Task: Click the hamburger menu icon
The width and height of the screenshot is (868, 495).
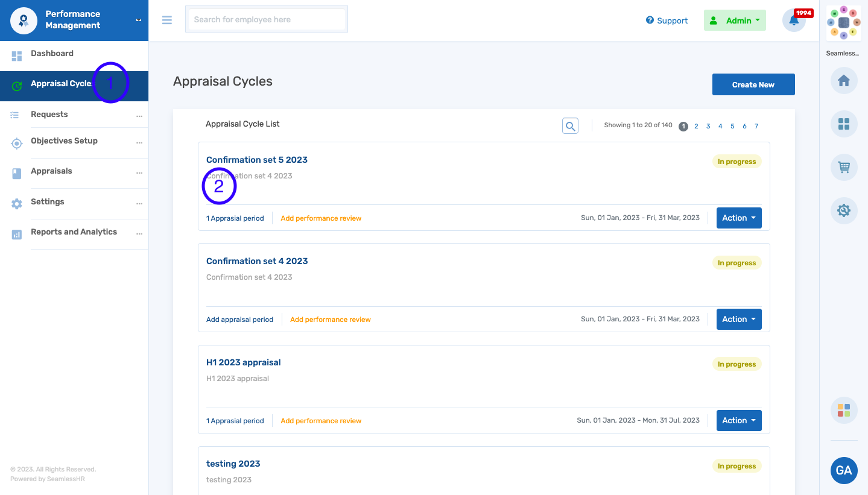Action: coord(167,20)
